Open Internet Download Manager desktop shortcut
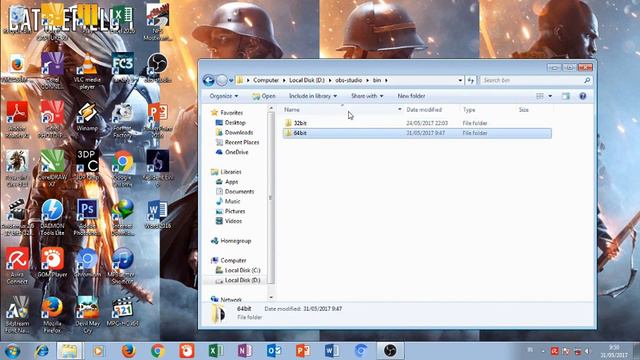The height and width of the screenshot is (360, 640). coord(122,217)
